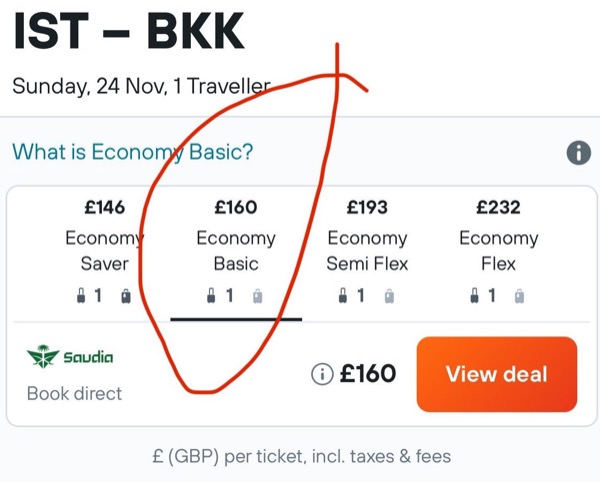
Task: Click the £160 total price text
Action: click(x=368, y=374)
